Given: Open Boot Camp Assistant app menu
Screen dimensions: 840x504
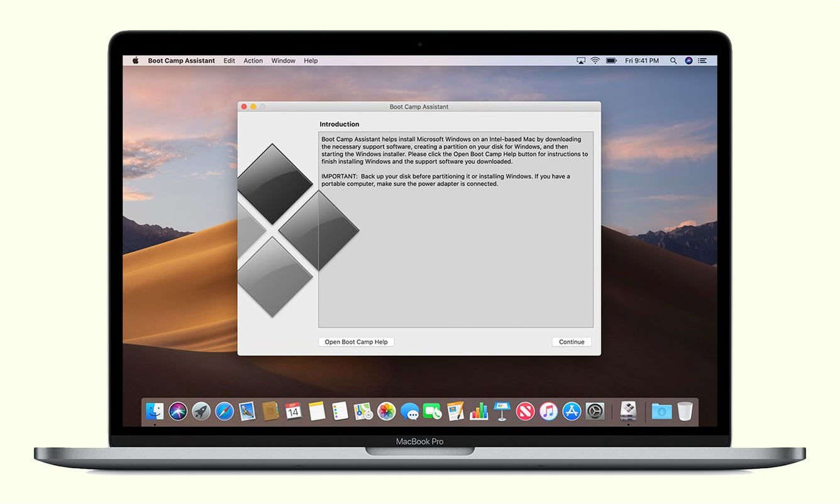Looking at the screenshot, I should click(181, 61).
